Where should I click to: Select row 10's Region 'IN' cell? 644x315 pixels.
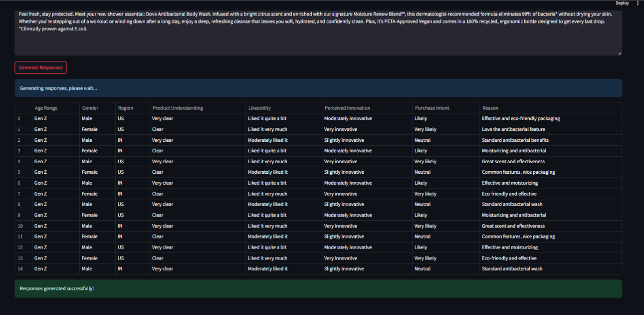[x=133, y=226]
